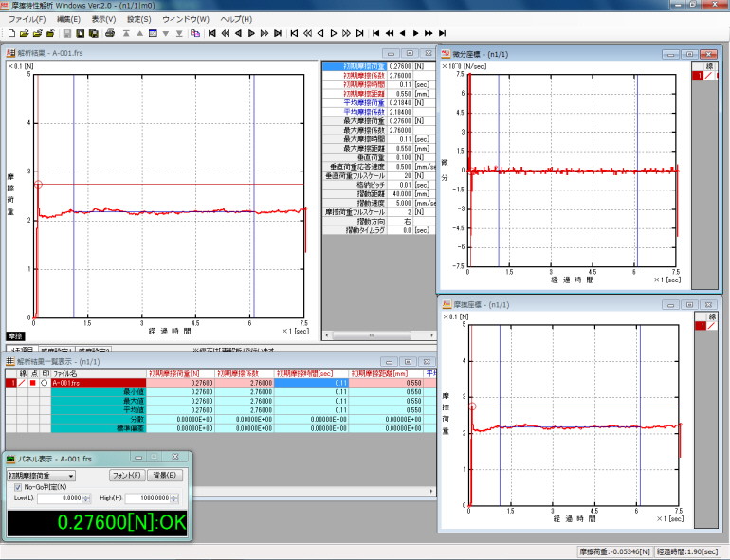
Task: Click the first skip-to-start playback icon
Action: point(212,33)
